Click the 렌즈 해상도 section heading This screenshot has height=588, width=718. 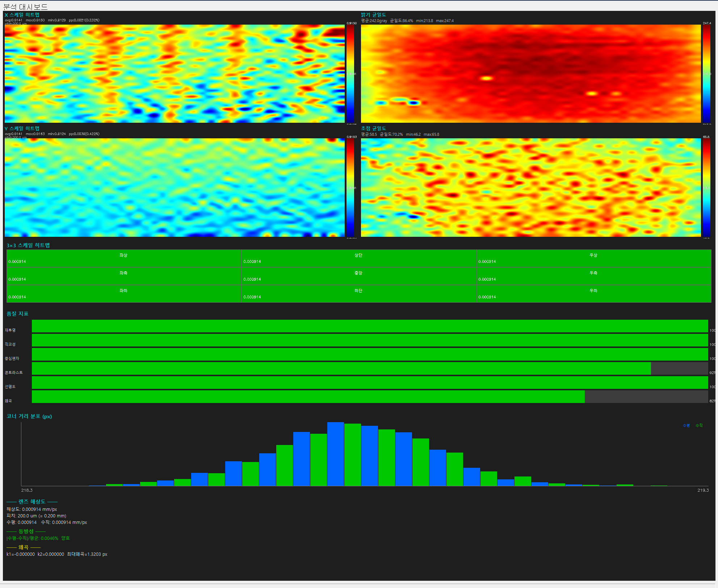pyautogui.click(x=32, y=501)
